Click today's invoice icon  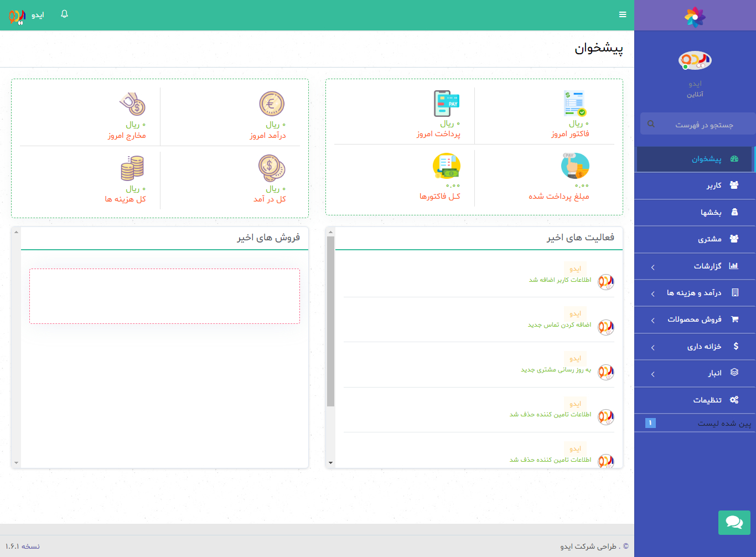574,103
